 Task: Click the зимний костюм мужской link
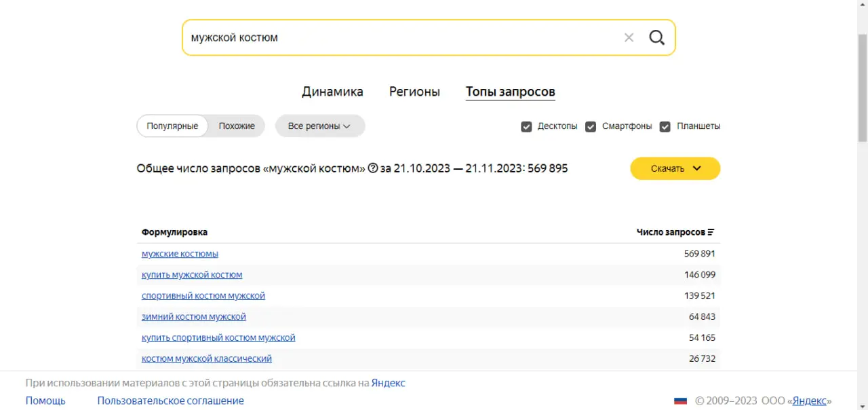click(x=194, y=317)
